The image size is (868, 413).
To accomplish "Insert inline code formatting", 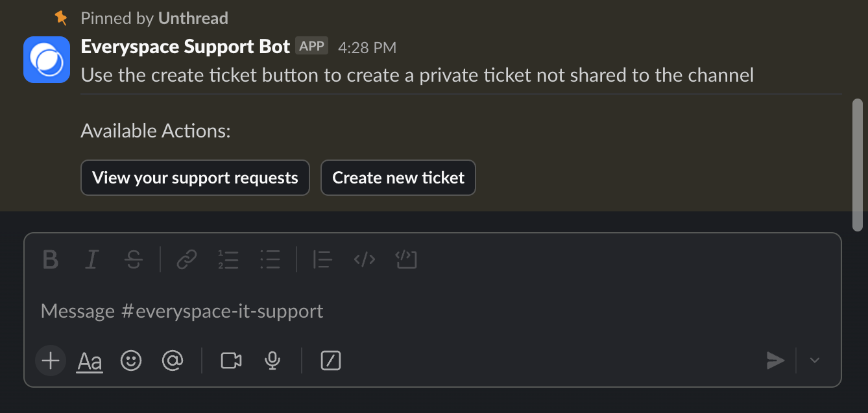I will (x=364, y=259).
